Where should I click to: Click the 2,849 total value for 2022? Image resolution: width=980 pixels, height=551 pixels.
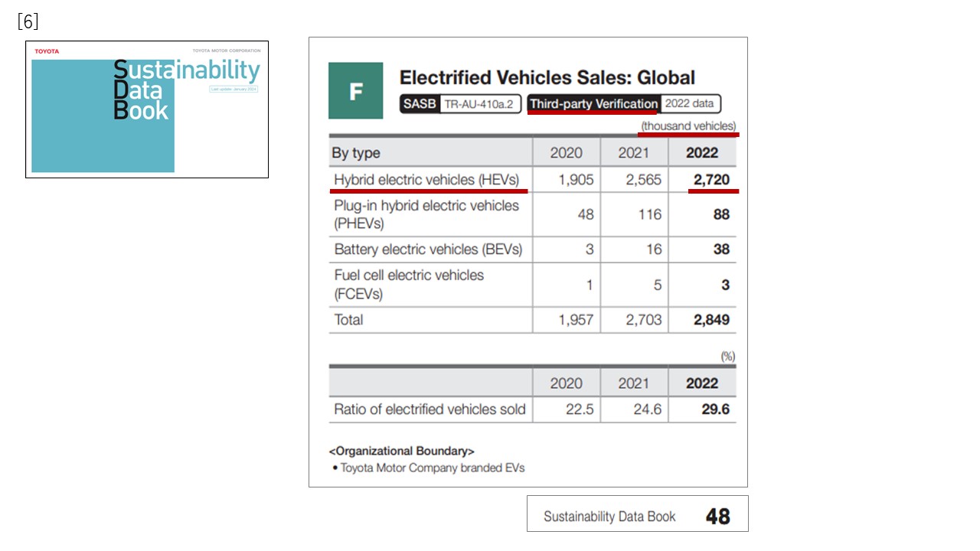[x=711, y=320]
